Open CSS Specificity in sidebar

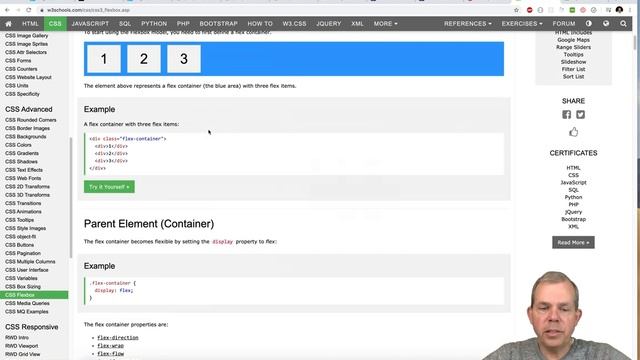click(22, 94)
